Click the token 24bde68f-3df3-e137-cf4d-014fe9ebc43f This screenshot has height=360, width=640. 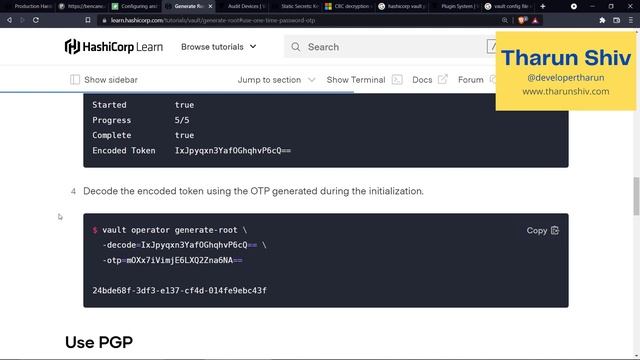point(179,291)
